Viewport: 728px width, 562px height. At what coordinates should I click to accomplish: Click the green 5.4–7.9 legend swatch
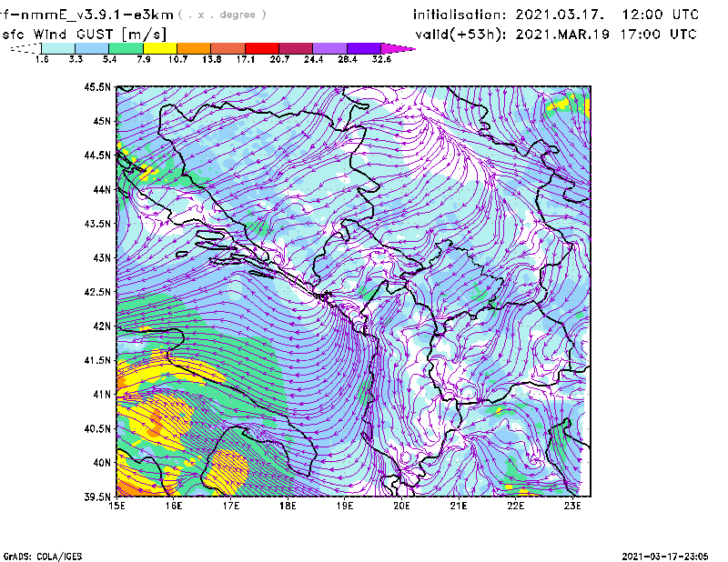pos(126,48)
